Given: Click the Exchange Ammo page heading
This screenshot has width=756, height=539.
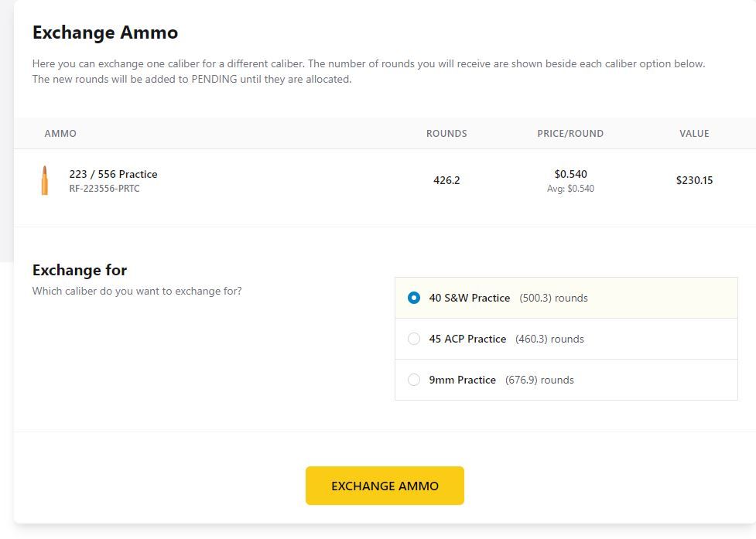Looking at the screenshot, I should 105,32.
